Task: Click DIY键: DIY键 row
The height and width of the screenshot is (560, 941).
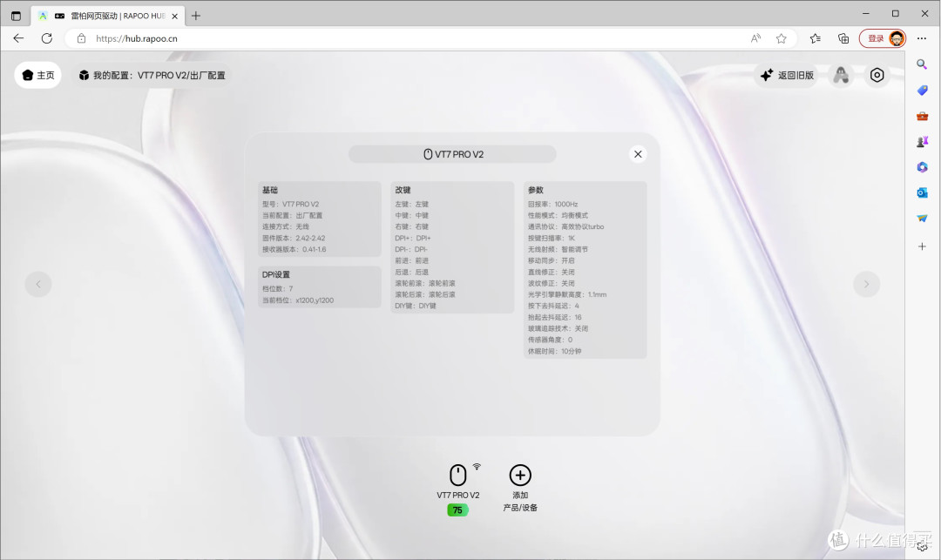Action: [416, 306]
